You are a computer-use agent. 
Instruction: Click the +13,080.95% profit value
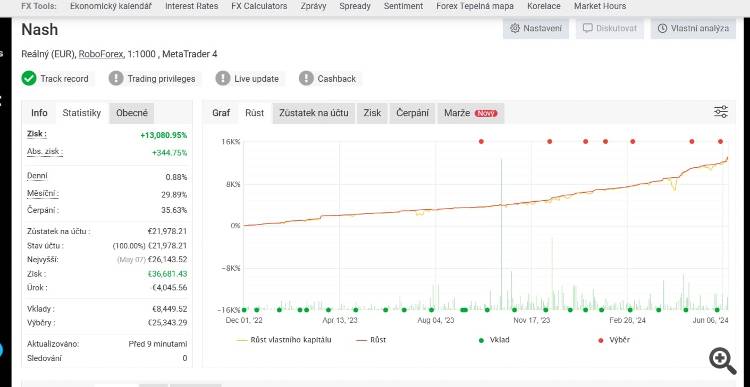coord(164,135)
